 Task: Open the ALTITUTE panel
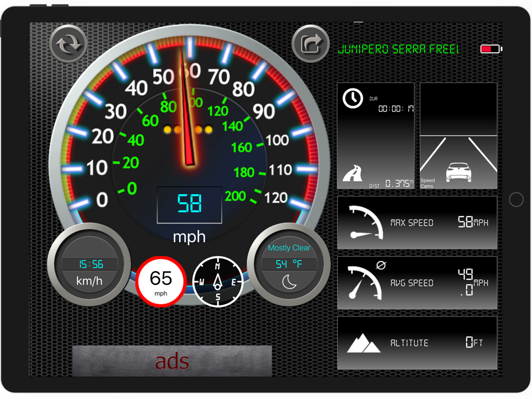tap(417, 343)
